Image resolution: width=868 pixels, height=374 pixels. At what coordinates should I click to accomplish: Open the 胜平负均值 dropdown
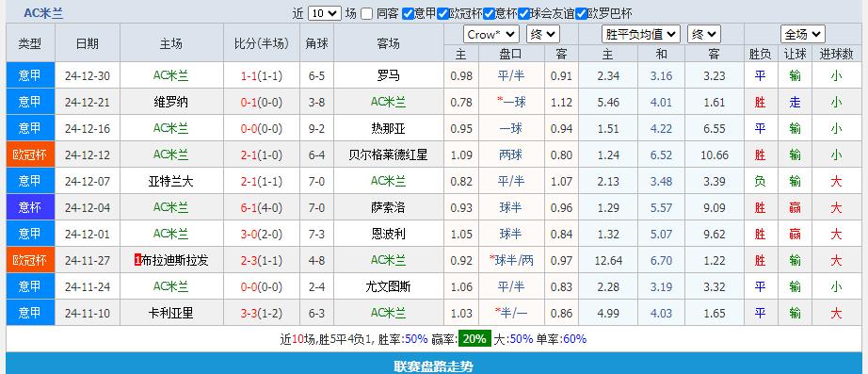click(x=641, y=34)
